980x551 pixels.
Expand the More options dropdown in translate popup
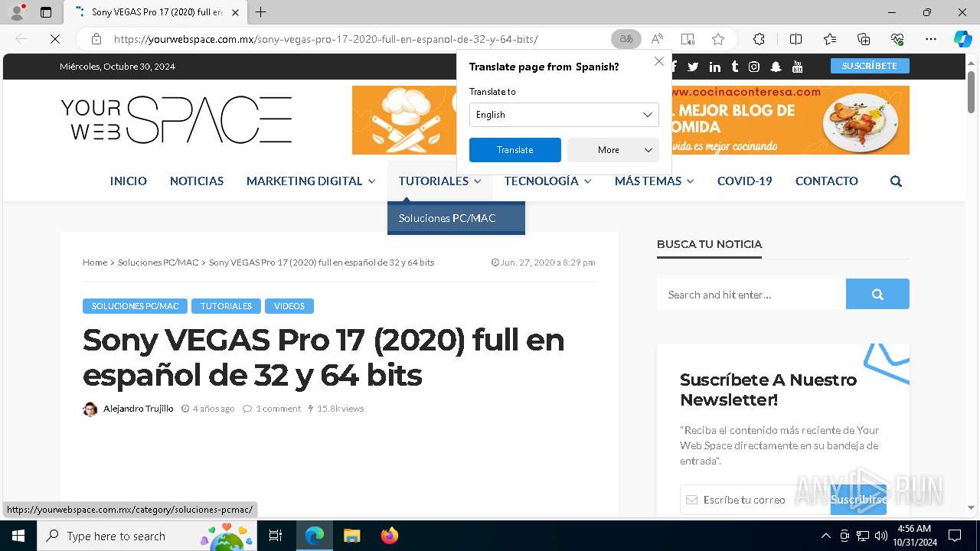pyautogui.click(x=612, y=150)
